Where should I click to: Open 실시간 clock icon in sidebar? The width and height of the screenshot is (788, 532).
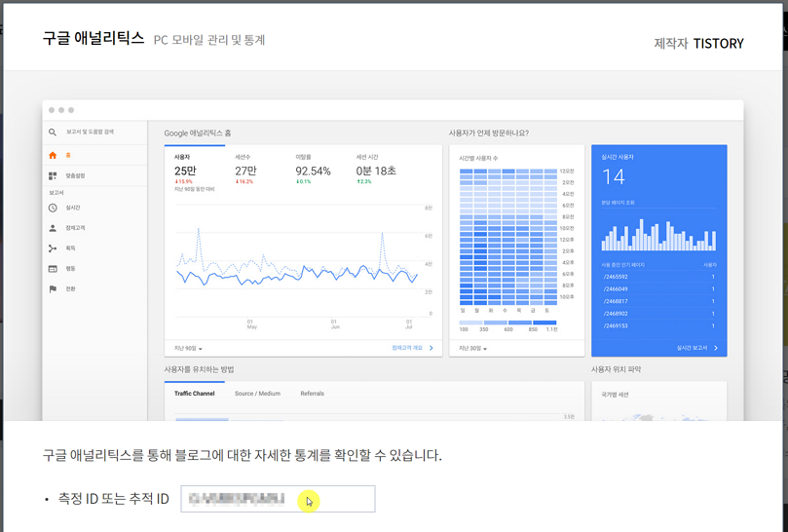(53, 208)
